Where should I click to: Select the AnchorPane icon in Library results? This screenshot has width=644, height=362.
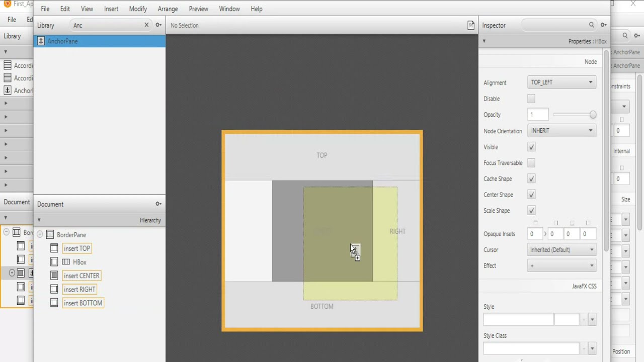[41, 41]
